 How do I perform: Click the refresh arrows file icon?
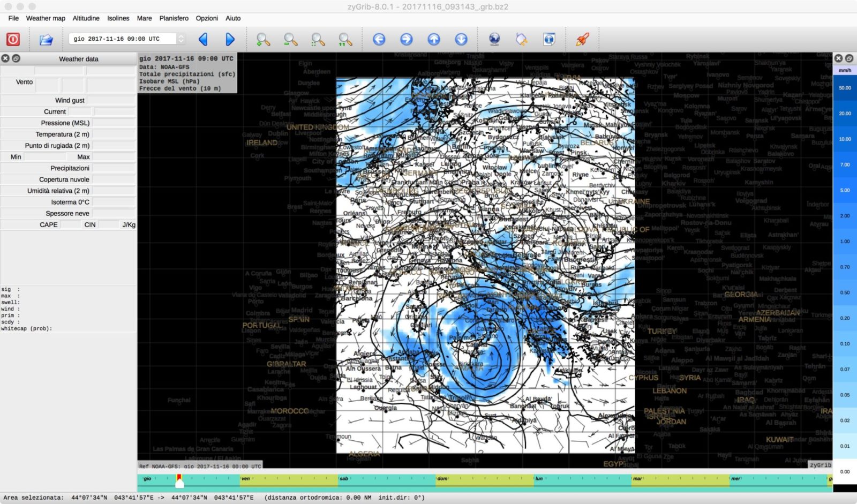[x=522, y=39]
